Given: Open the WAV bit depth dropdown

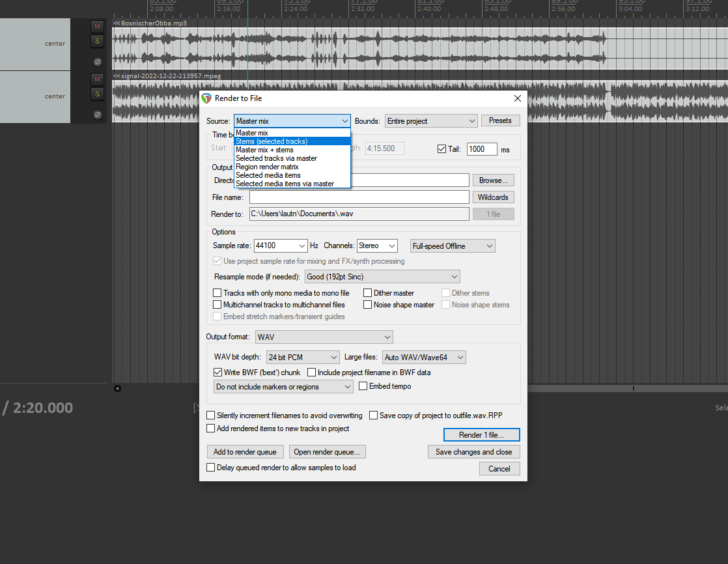Looking at the screenshot, I should 302,357.
